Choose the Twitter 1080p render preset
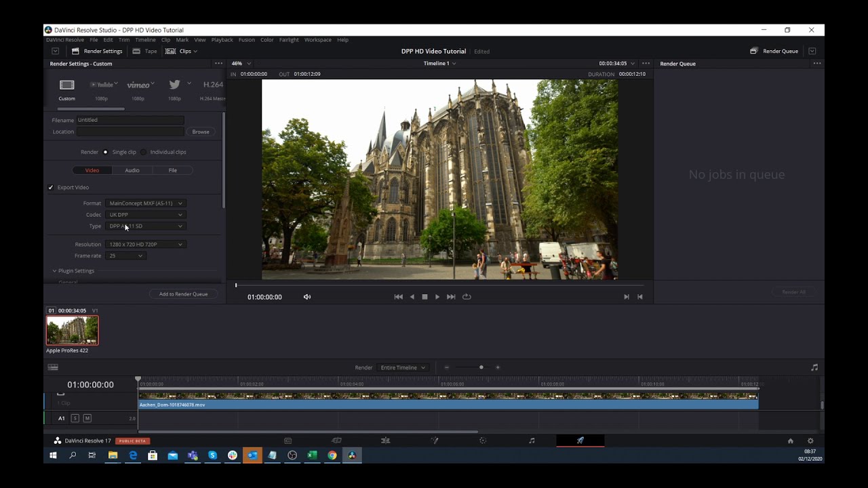The height and width of the screenshot is (488, 868). [175, 85]
